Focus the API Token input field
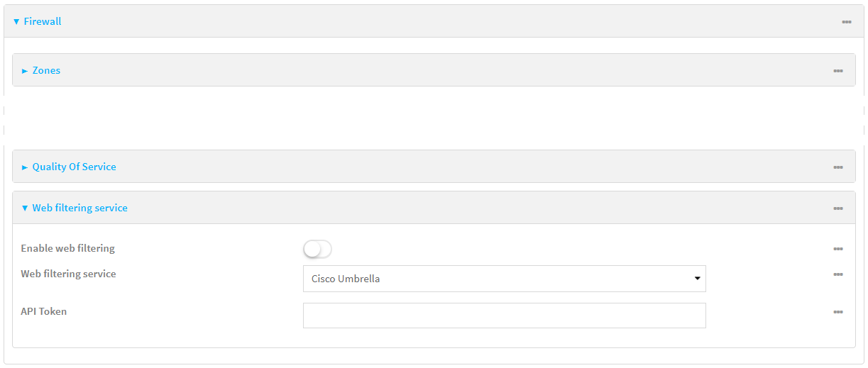868x368 pixels. point(504,316)
